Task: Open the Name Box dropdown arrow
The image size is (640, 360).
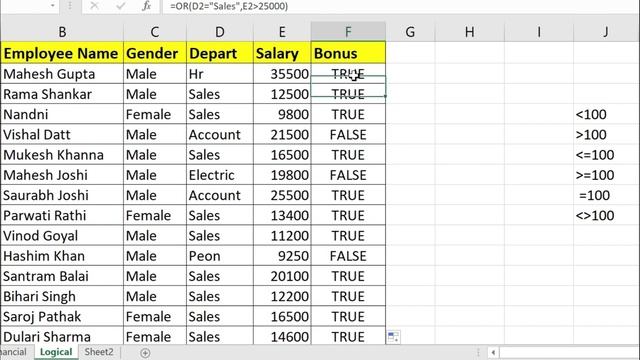Action: pyautogui.click(x=52, y=6)
